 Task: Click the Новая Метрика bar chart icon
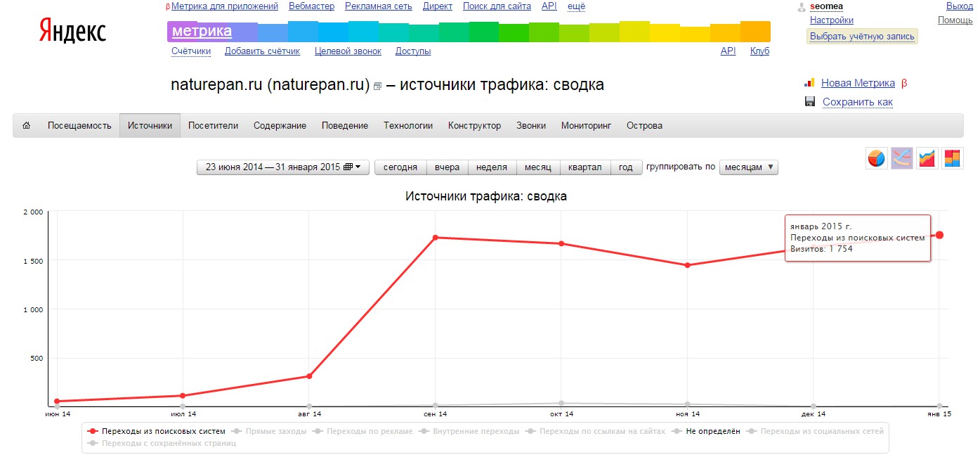coord(810,83)
